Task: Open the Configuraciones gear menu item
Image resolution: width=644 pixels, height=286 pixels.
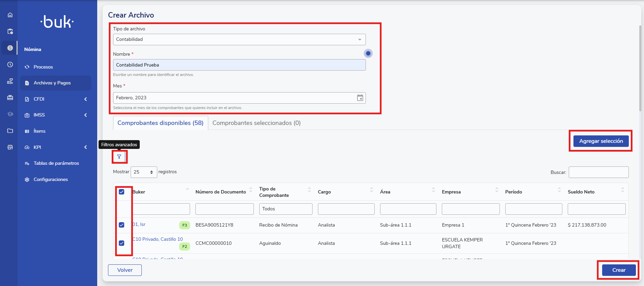Action: pos(51,179)
